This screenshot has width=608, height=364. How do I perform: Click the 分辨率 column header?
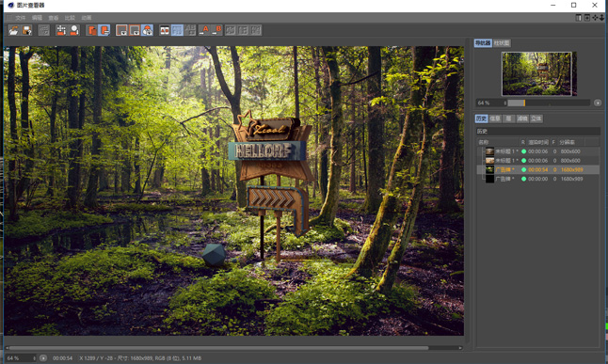570,142
